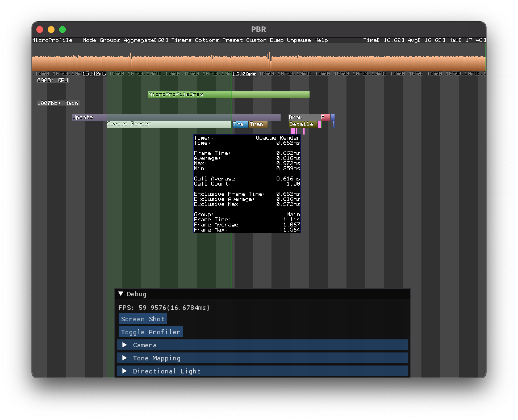This screenshot has height=420, width=518.
Task: Select the Update timer bar
Action: click(x=176, y=117)
